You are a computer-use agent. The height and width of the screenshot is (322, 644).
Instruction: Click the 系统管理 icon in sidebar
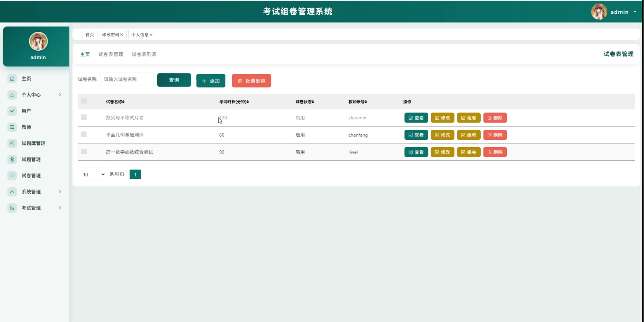coord(12,191)
